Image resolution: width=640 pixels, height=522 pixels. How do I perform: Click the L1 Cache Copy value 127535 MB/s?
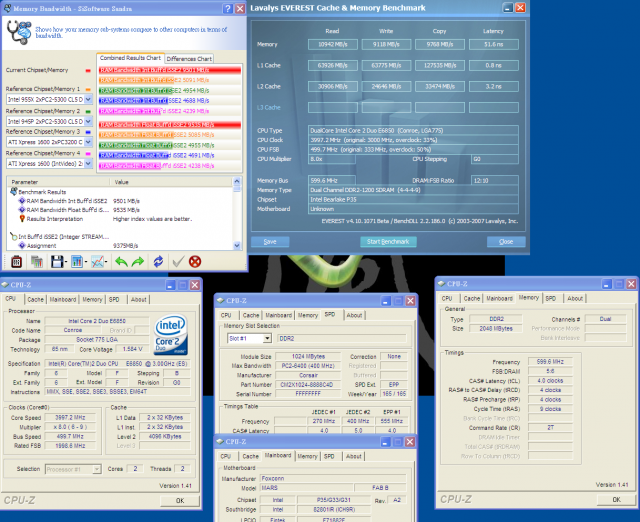click(440, 65)
